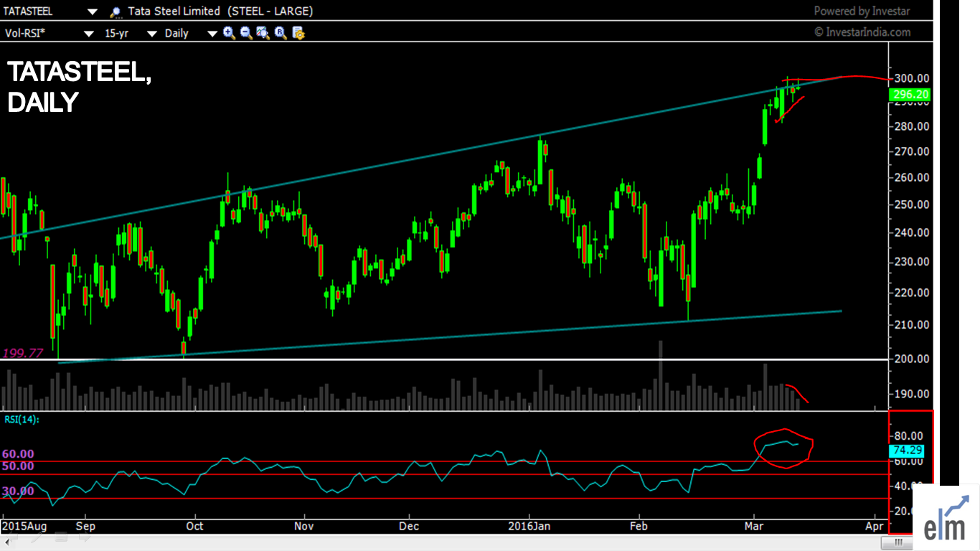Image resolution: width=980 pixels, height=551 pixels.
Task: Click the 210.00 price axis label
Action: coord(911,324)
